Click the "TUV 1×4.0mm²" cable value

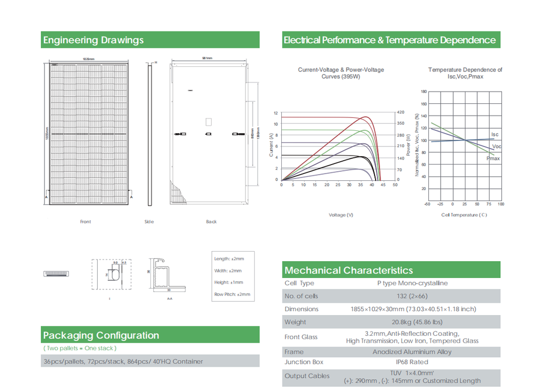412,373
